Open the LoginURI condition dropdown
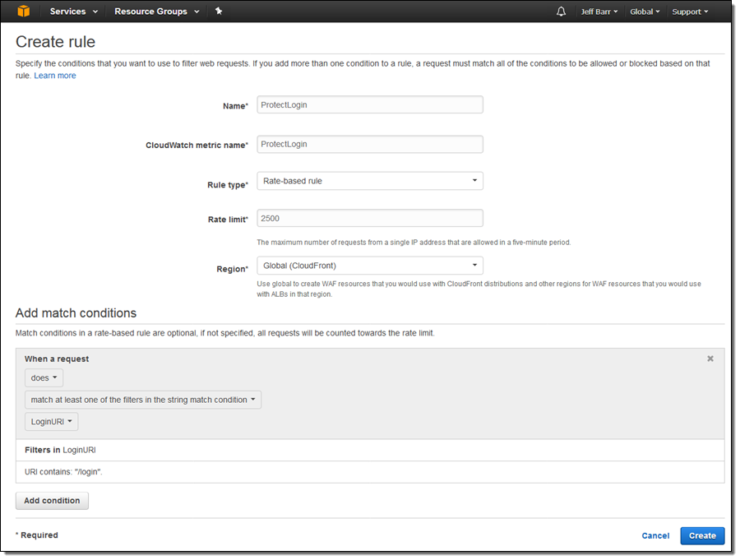 click(51, 422)
